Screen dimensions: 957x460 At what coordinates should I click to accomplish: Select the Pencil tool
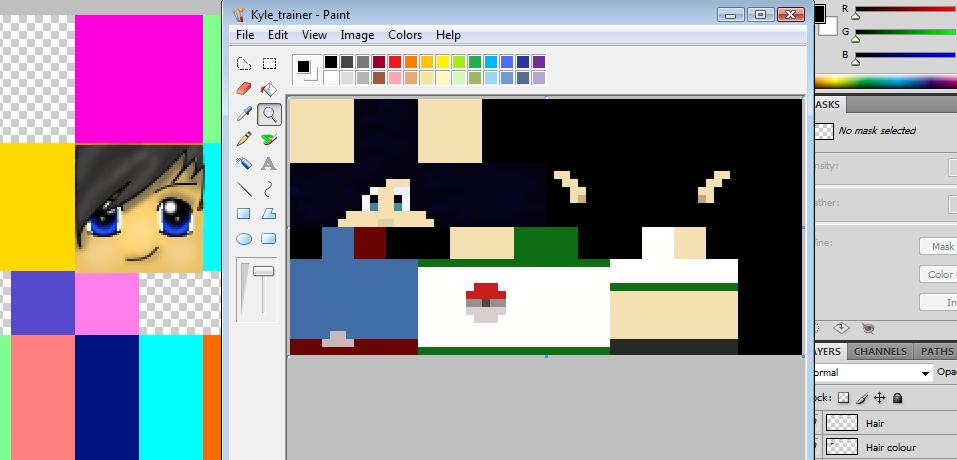tap(244, 139)
